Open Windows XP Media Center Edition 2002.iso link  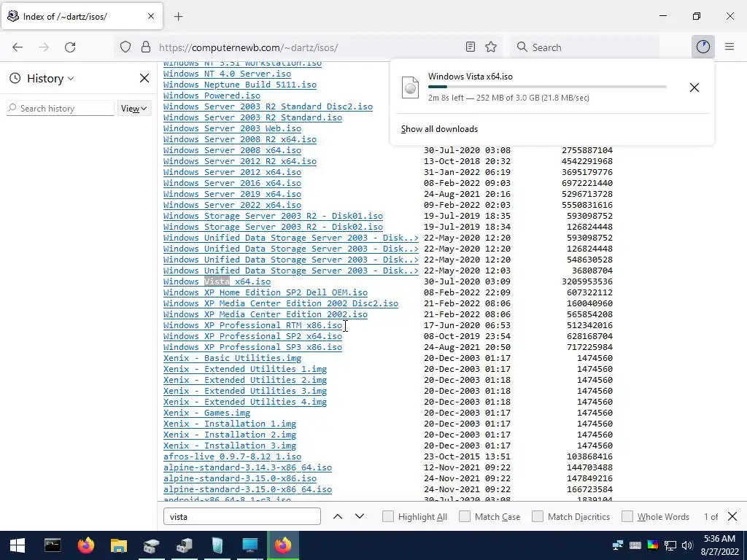point(266,315)
